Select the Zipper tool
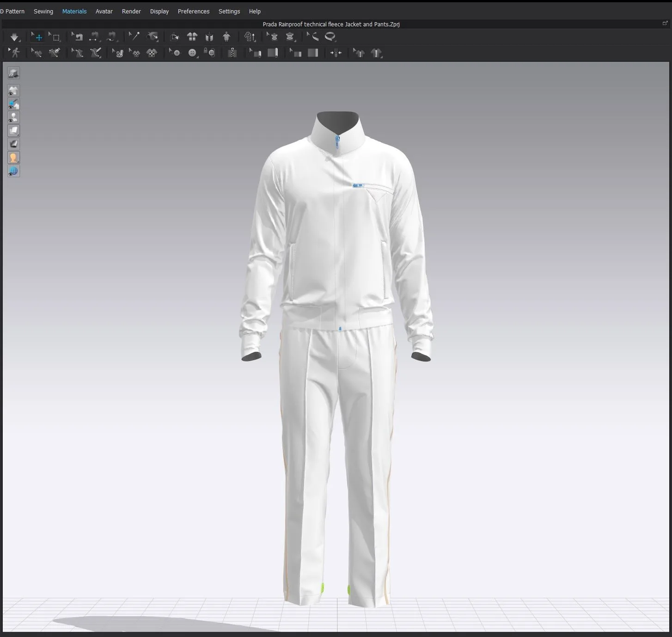The width and height of the screenshot is (672, 637). click(232, 53)
